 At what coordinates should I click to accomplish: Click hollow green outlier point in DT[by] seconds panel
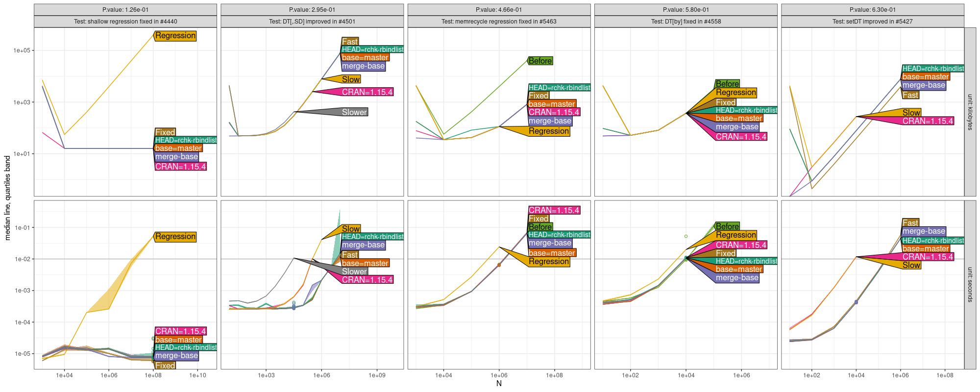click(x=686, y=236)
